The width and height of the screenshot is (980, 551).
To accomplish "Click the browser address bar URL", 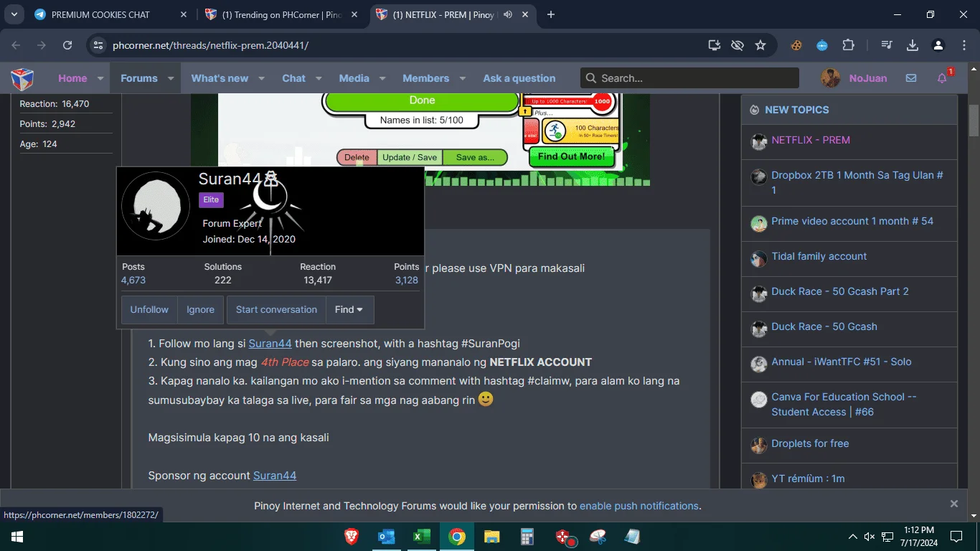I will [211, 45].
